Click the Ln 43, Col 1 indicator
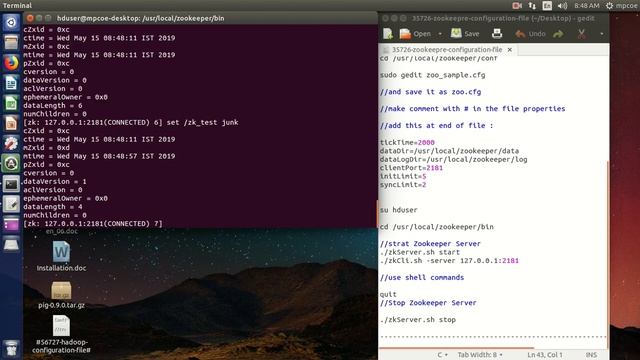The image size is (640, 360). coord(544,355)
